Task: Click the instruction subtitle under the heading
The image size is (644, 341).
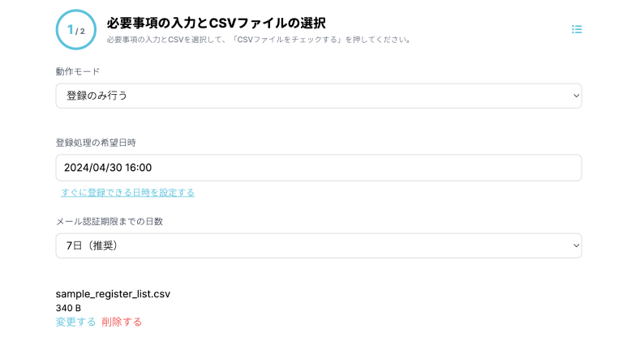Action: (259, 40)
